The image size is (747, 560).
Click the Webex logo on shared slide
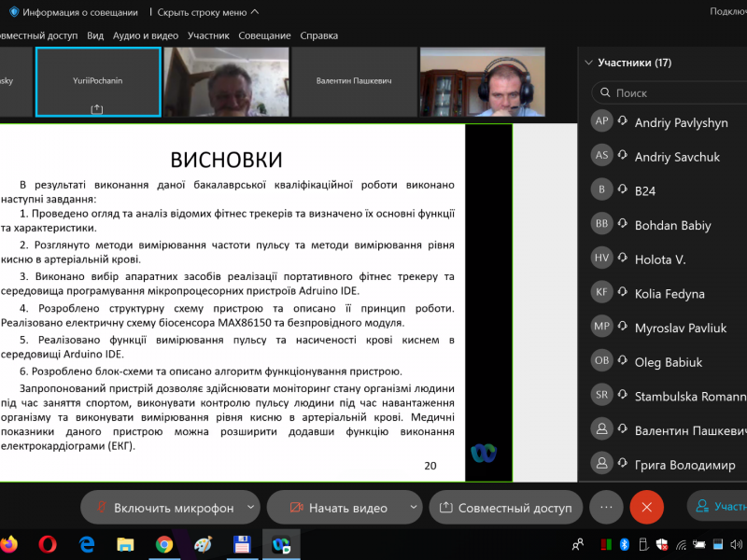click(x=484, y=453)
